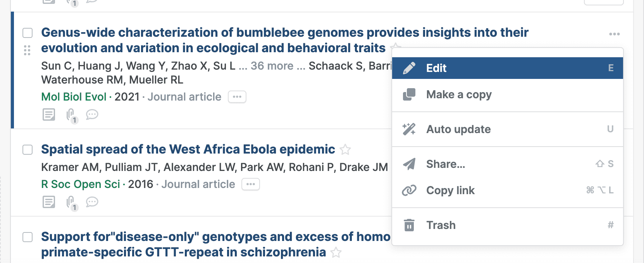Star the Spatial spread Ebola article

coord(345,149)
